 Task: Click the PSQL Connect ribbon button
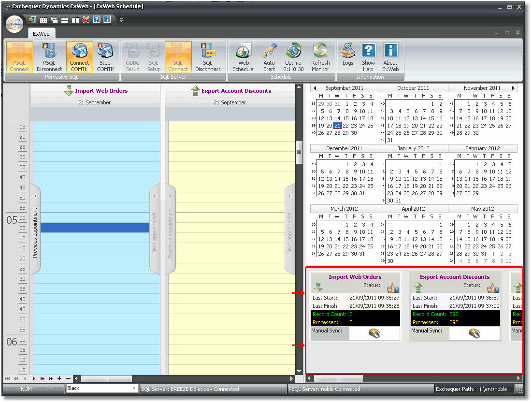coord(19,57)
